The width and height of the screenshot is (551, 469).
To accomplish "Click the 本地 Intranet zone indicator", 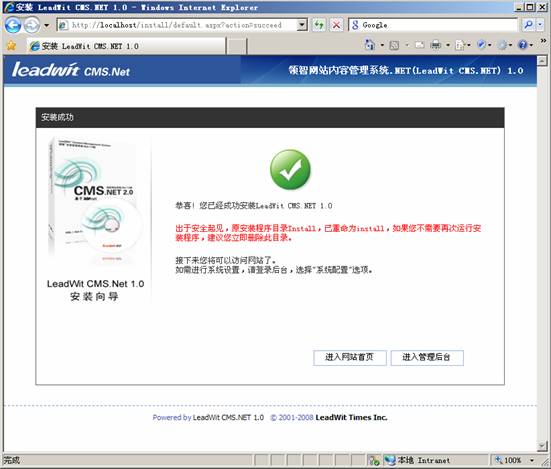I will pos(417,460).
